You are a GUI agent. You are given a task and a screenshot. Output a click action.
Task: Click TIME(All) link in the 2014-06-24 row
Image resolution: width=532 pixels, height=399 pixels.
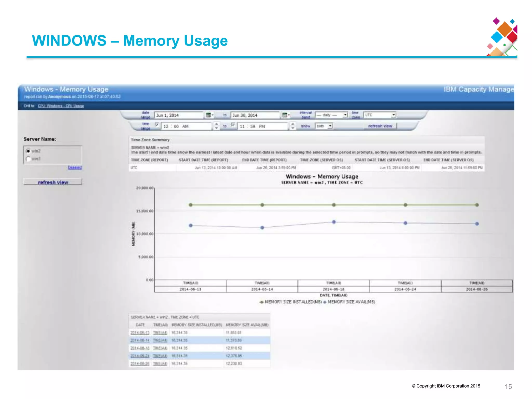pyautogui.click(x=160, y=356)
